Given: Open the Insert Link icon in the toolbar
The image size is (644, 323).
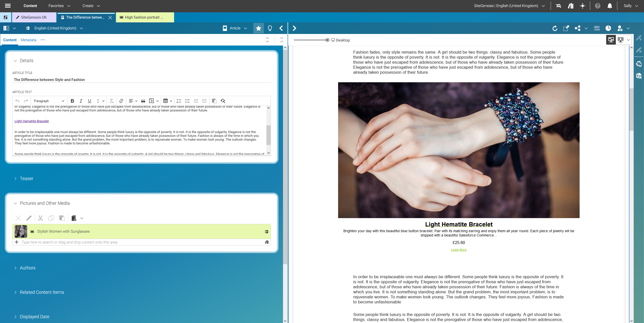Looking at the screenshot, I should [121, 101].
